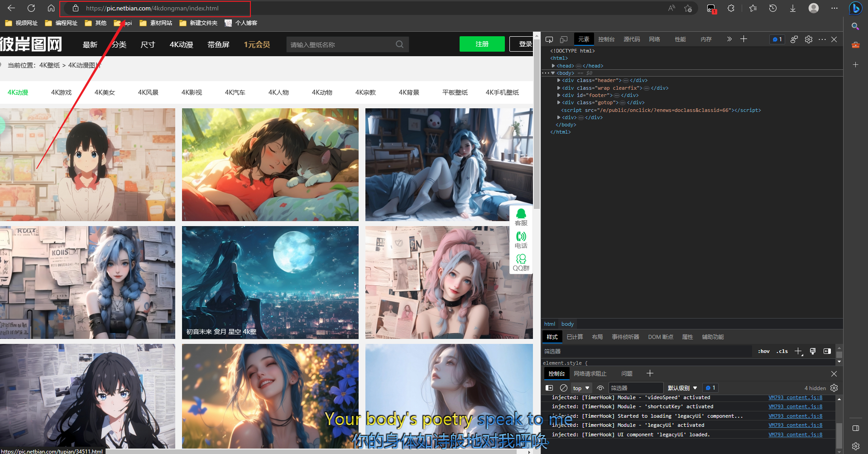Submit the wallpaper search magnifier
Image resolution: width=868 pixels, height=454 pixels.
399,44
